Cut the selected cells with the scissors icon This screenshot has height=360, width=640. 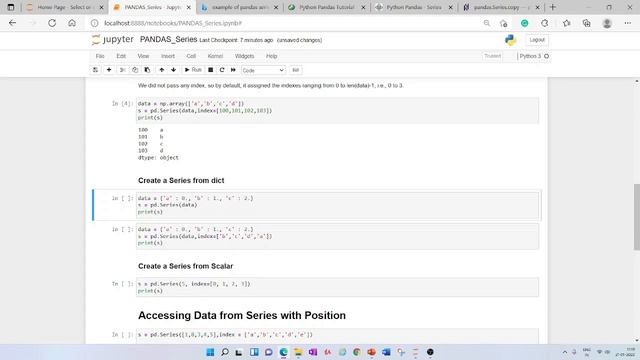click(122, 70)
